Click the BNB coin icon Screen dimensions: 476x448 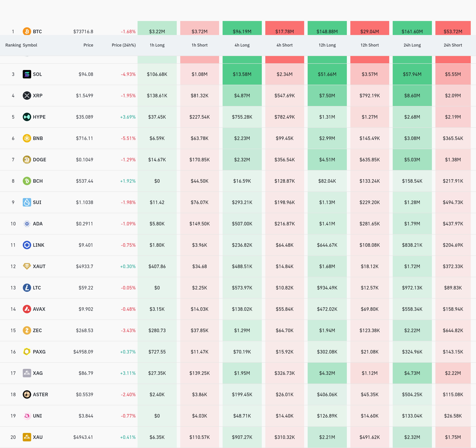(27, 138)
